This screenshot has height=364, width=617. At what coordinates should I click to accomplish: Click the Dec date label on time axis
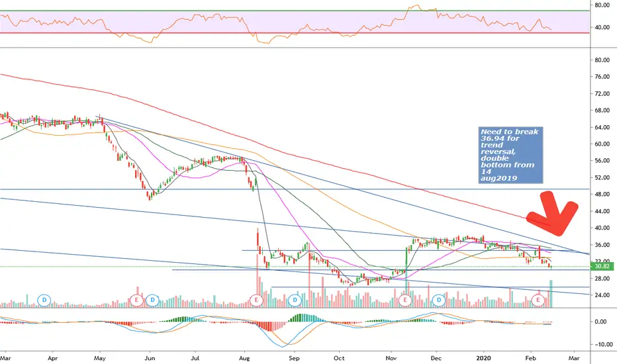pos(436,359)
